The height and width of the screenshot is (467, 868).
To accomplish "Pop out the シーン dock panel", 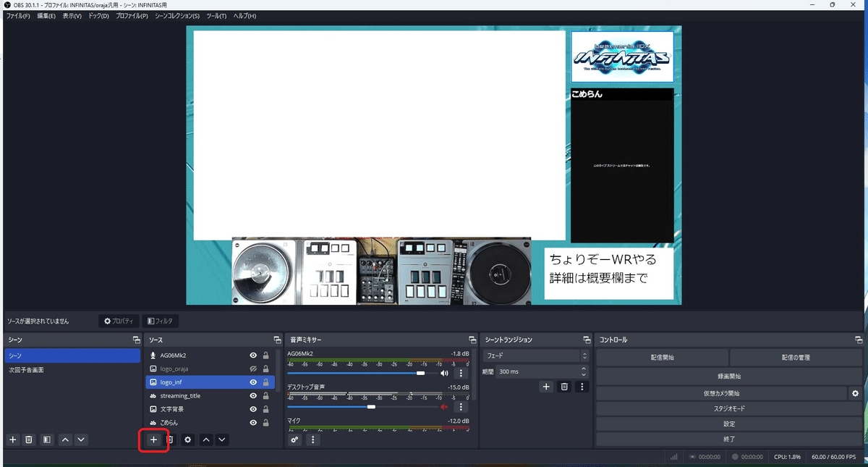I will click(136, 340).
